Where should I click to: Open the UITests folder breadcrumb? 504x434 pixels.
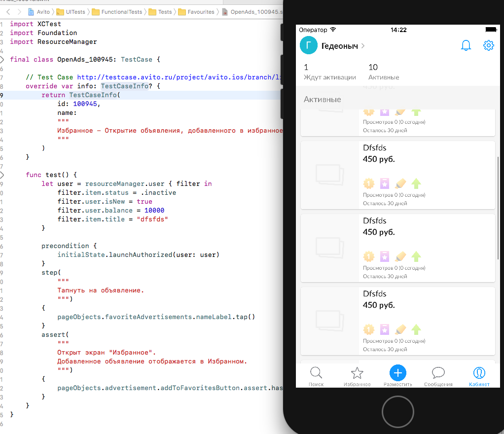(71, 12)
